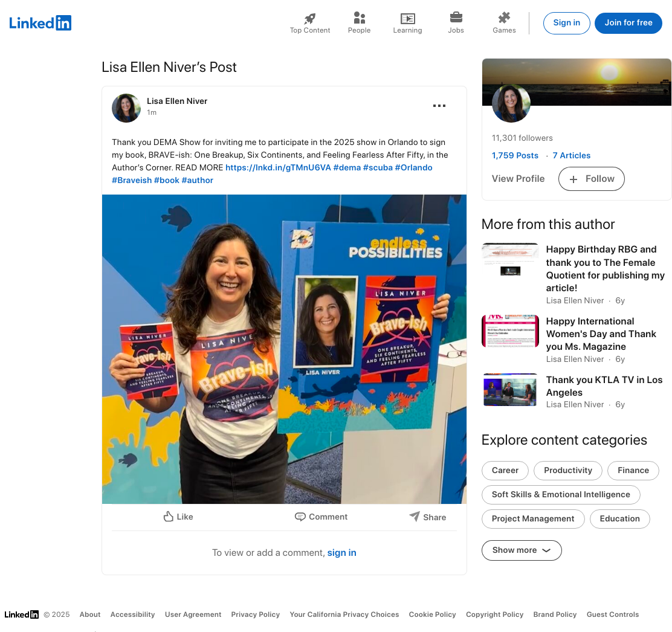
Task: Select the Project Management category
Action: click(x=533, y=519)
